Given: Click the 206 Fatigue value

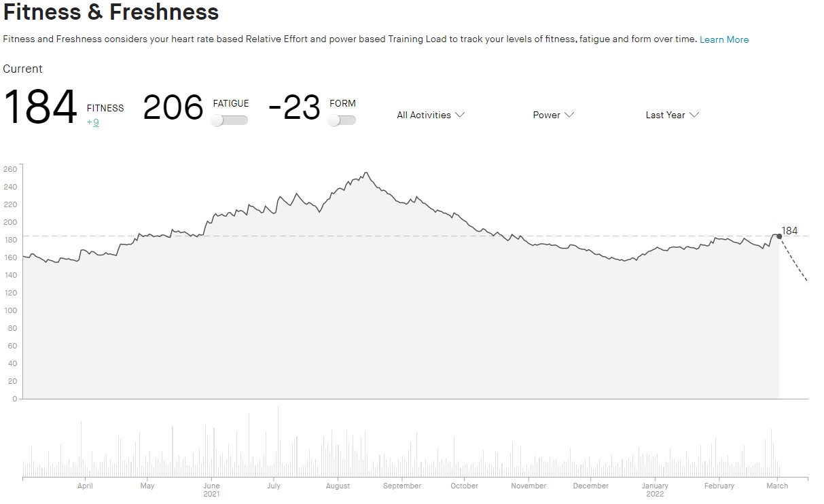Looking at the screenshot, I should coord(173,108).
